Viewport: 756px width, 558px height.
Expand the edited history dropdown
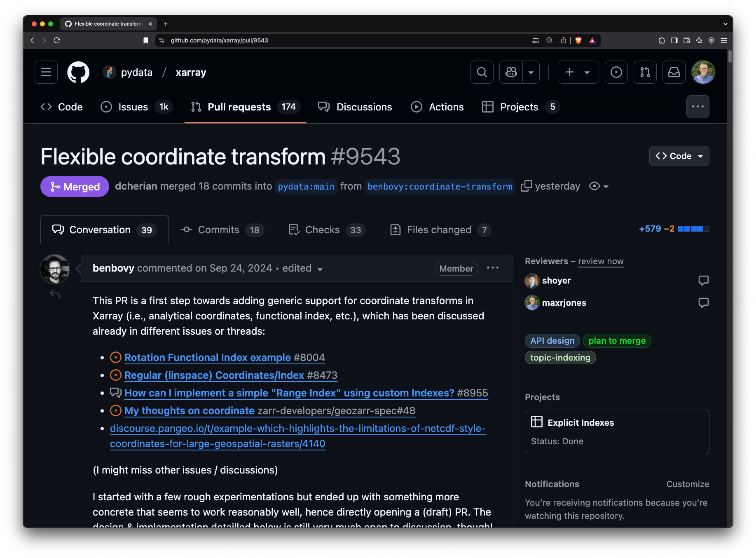(320, 269)
